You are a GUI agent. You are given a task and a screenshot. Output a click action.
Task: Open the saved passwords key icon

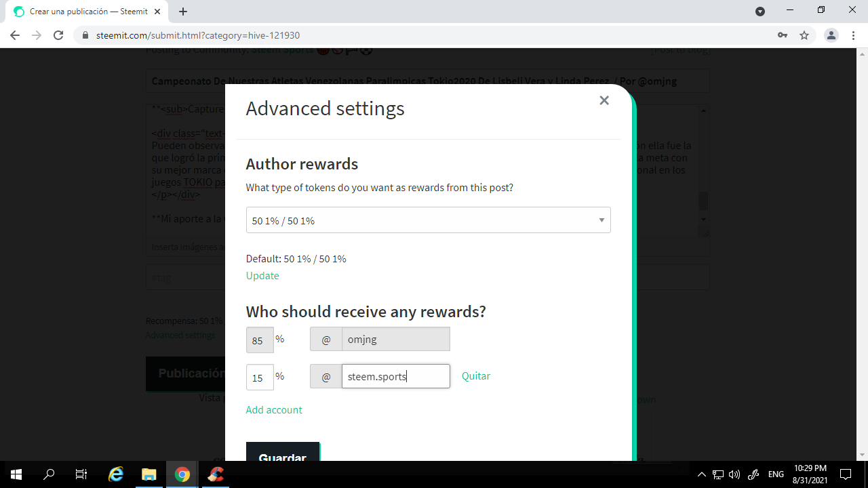pyautogui.click(x=783, y=35)
